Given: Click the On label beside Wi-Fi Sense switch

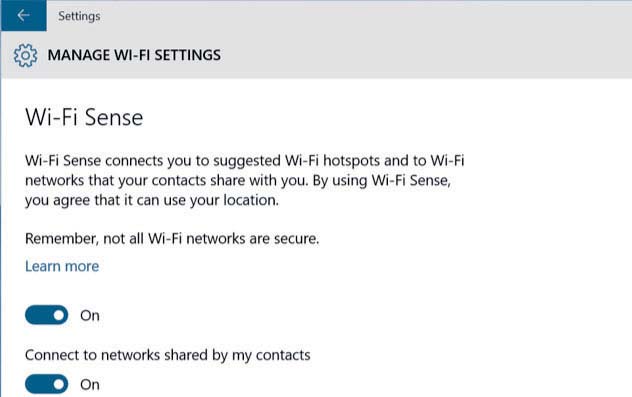Looking at the screenshot, I should [x=89, y=316].
